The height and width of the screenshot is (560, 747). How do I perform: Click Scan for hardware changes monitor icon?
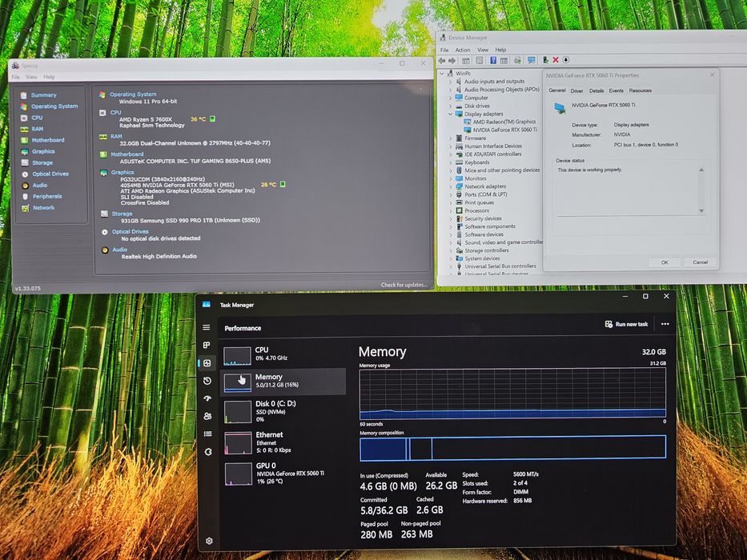point(531,60)
